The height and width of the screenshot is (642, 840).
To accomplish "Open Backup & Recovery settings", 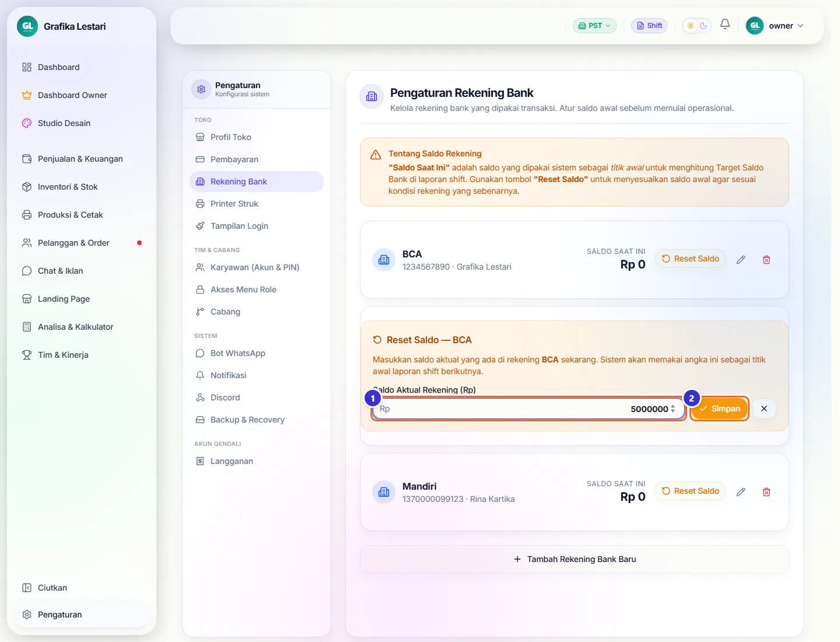I will coord(257,420).
